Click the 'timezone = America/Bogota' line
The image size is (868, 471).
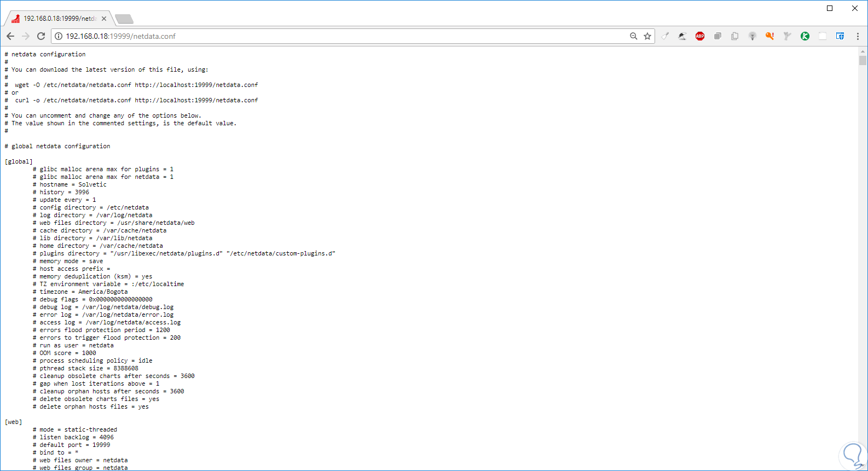(80, 292)
